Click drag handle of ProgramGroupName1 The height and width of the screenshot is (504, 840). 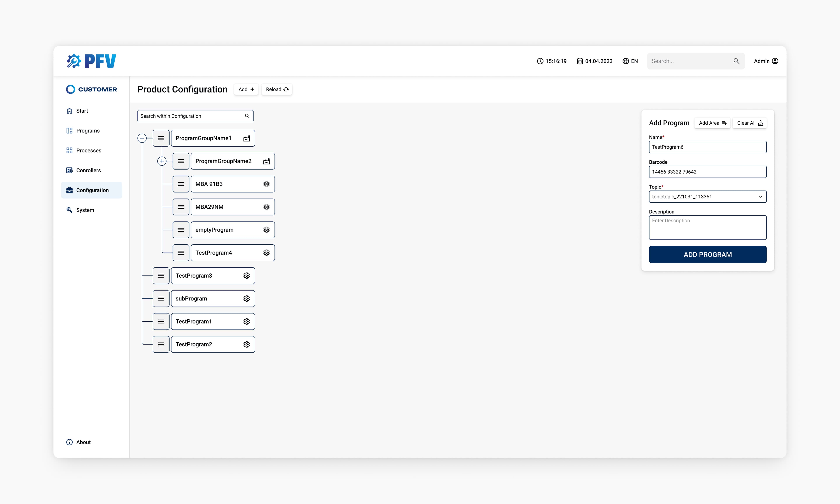(161, 138)
